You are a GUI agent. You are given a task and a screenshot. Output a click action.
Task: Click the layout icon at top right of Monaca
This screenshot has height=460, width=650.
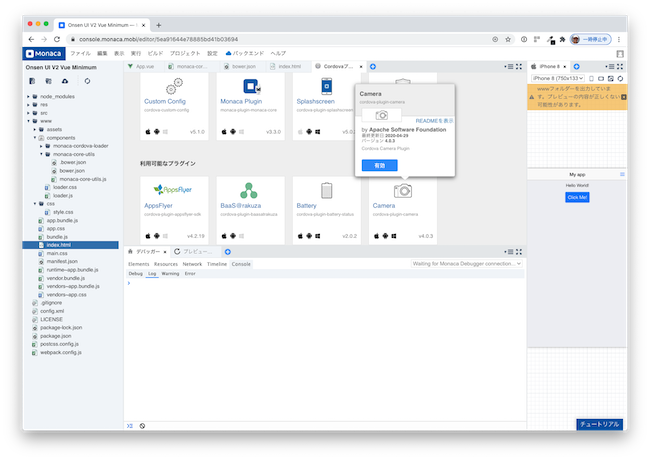click(620, 54)
